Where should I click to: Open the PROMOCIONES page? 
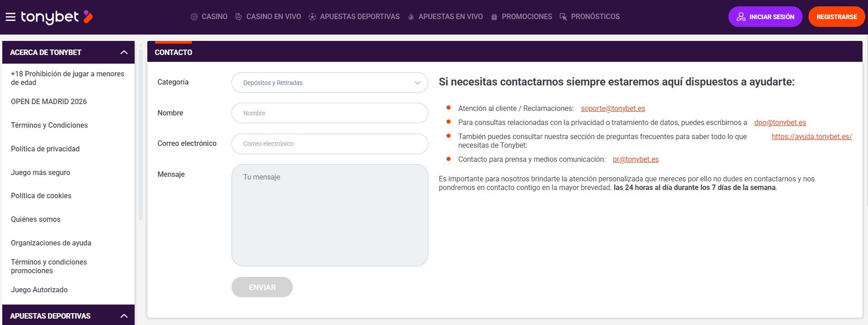click(527, 17)
